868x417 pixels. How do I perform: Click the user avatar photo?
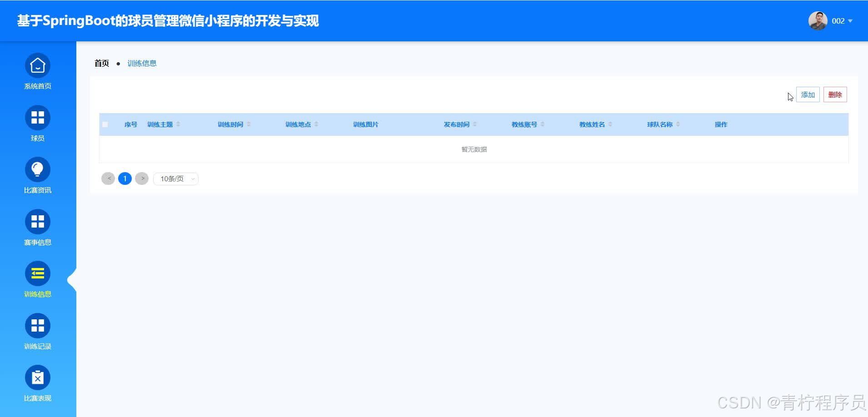(818, 21)
